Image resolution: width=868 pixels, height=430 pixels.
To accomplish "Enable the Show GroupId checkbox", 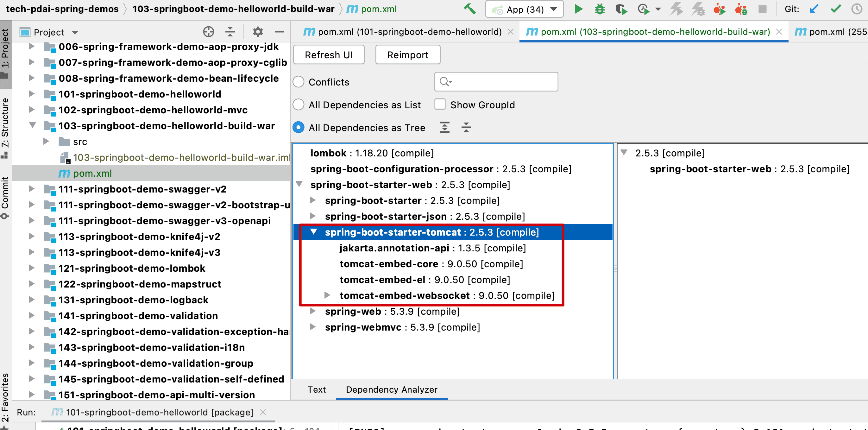I will (440, 104).
